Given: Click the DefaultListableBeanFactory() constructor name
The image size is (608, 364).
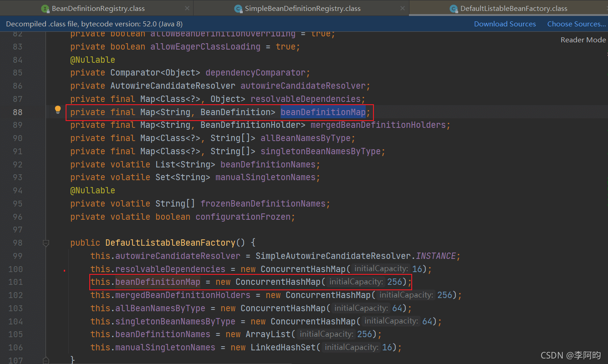Looking at the screenshot, I should pyautogui.click(x=170, y=243).
